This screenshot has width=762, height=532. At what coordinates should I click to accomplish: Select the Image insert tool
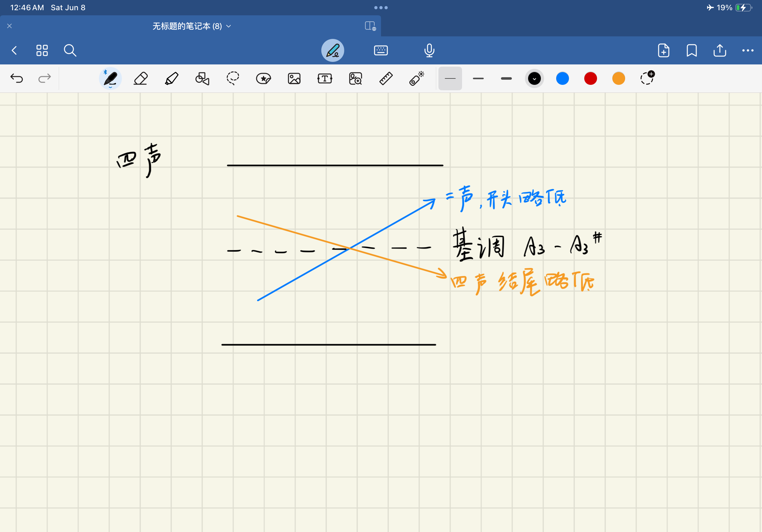click(x=294, y=78)
